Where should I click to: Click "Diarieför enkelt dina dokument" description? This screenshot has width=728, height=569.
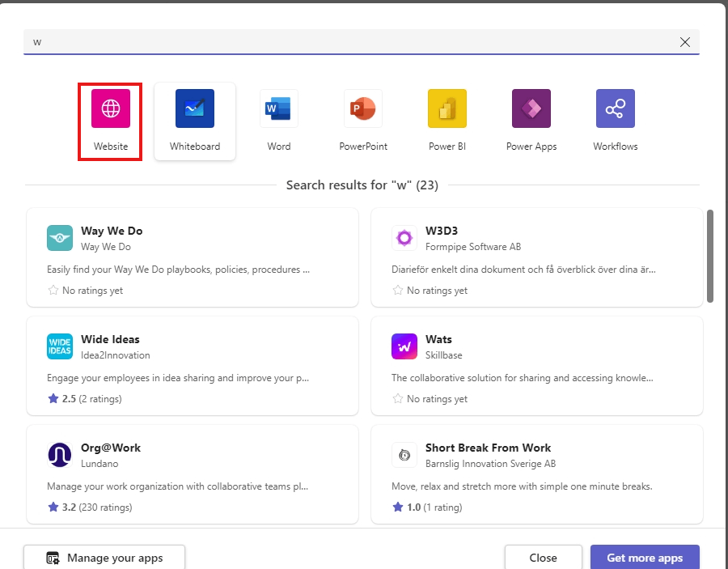(x=523, y=270)
